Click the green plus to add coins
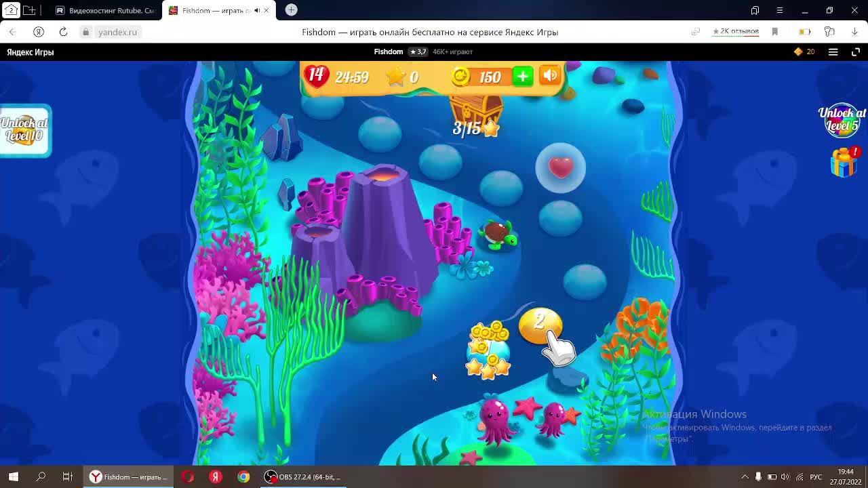The width and height of the screenshot is (868, 488). point(522,77)
